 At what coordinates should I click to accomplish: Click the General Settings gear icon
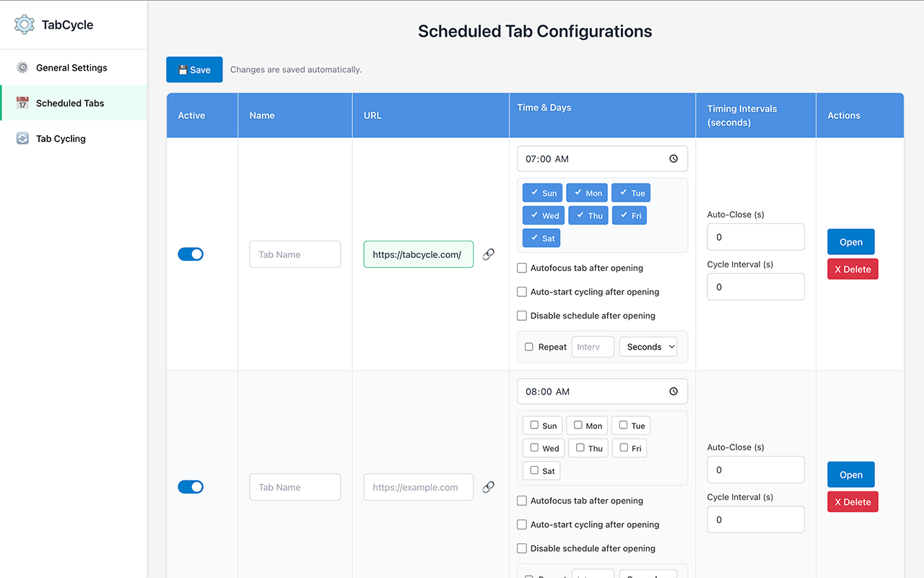(x=22, y=68)
